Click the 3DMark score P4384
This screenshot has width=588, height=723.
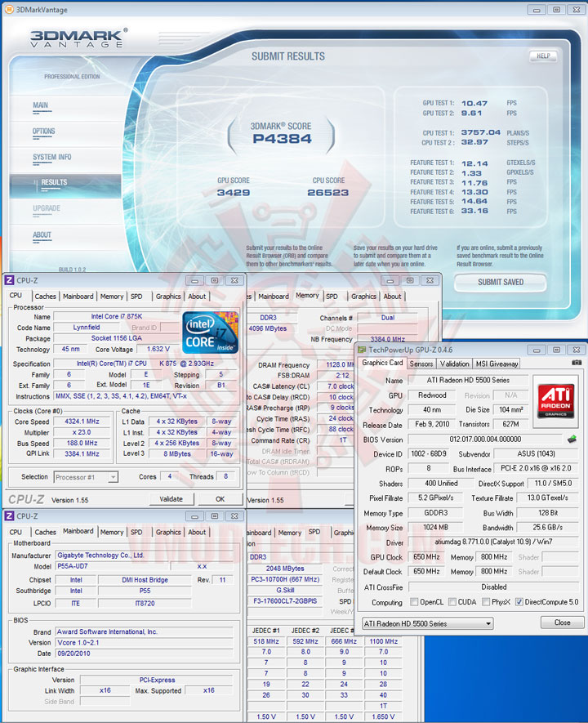(282, 138)
